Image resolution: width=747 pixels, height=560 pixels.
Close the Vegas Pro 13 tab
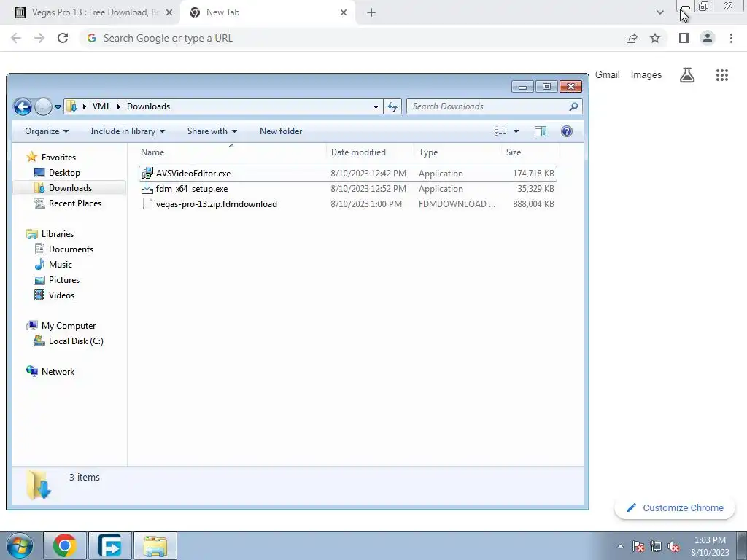(x=169, y=12)
